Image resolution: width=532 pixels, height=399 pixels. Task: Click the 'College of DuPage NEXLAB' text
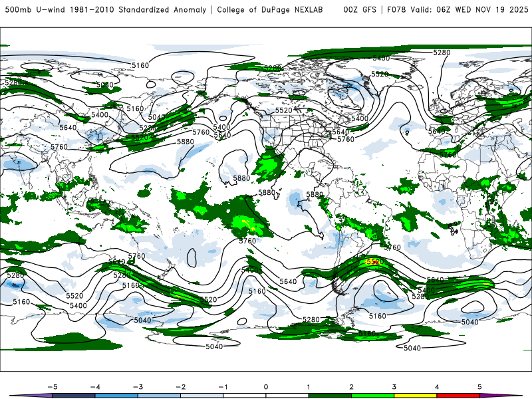(x=270, y=9)
